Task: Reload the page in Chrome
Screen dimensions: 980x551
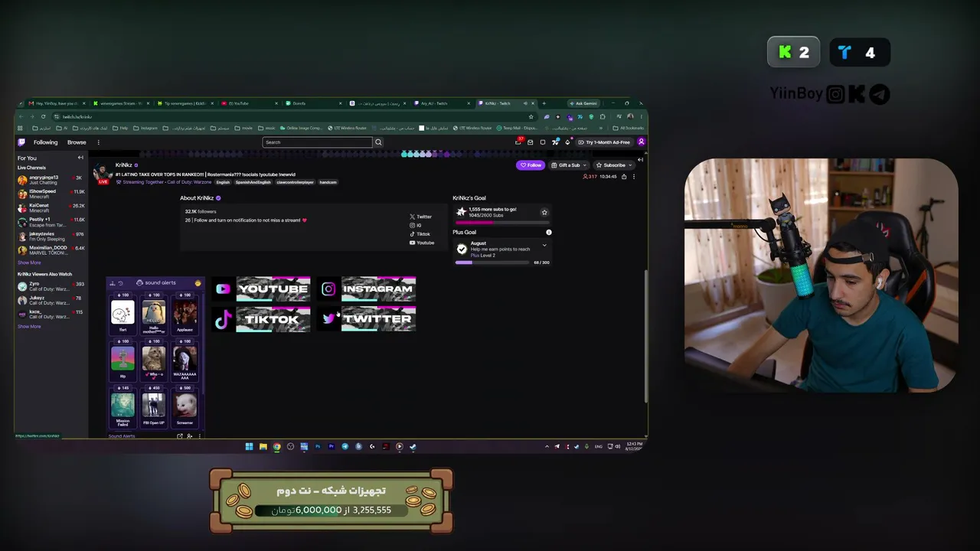Action: click(44, 116)
